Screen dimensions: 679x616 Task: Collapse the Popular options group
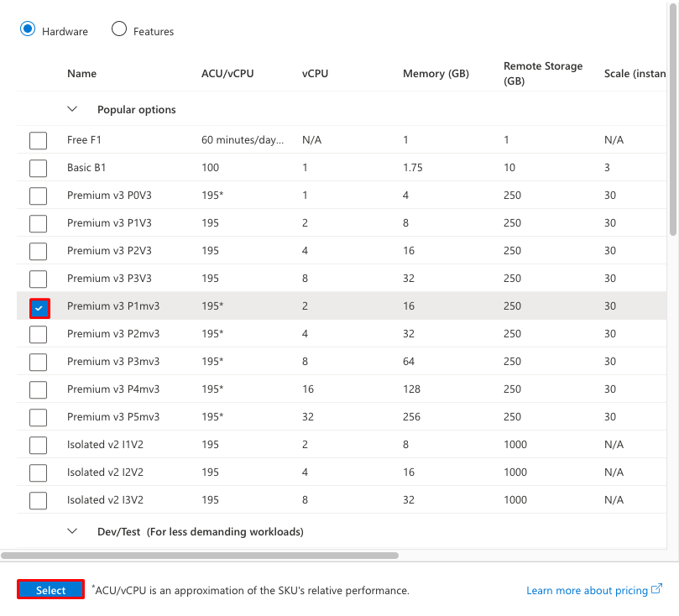(x=73, y=110)
